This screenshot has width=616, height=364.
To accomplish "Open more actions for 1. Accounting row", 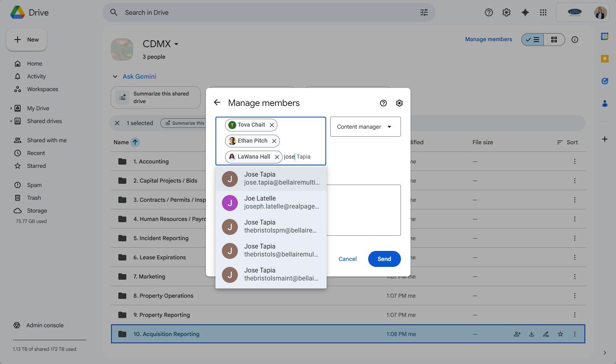I will [x=575, y=161].
